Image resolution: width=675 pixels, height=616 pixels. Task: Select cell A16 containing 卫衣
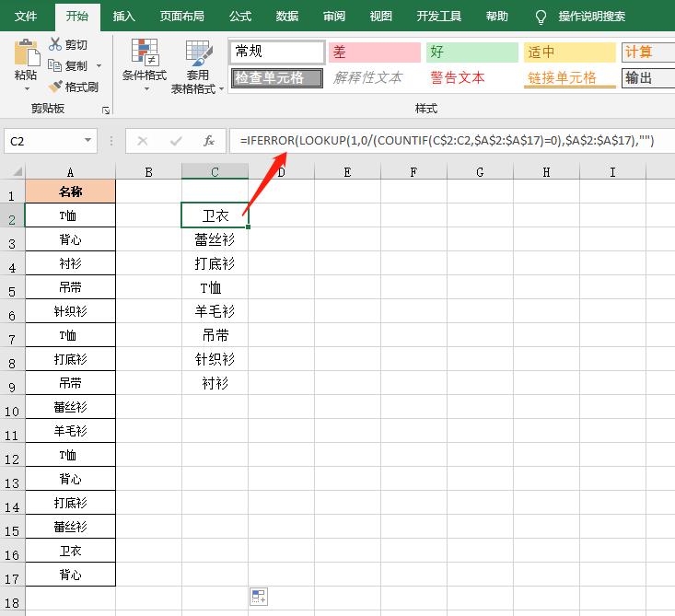point(71,550)
